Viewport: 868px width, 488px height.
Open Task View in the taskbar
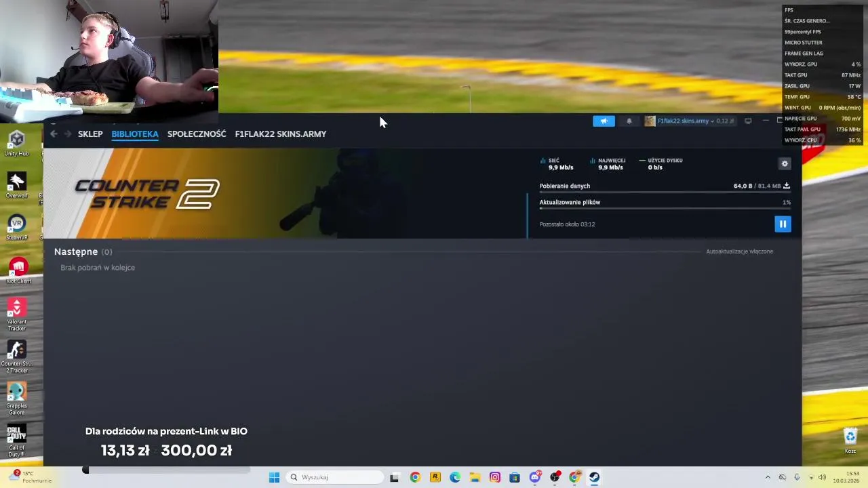click(394, 477)
